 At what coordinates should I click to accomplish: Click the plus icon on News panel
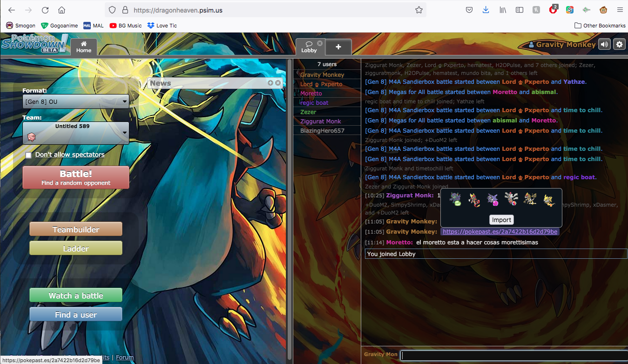(x=270, y=83)
